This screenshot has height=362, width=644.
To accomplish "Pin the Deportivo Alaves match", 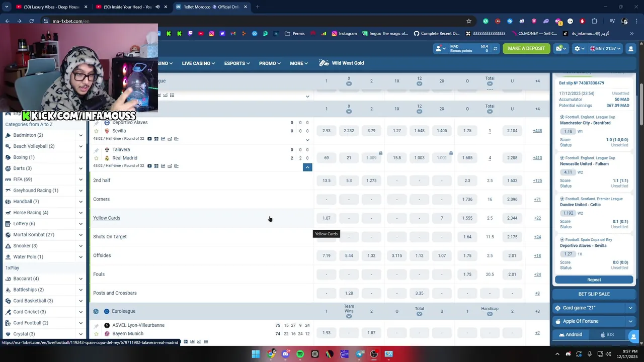I will click(96, 123).
